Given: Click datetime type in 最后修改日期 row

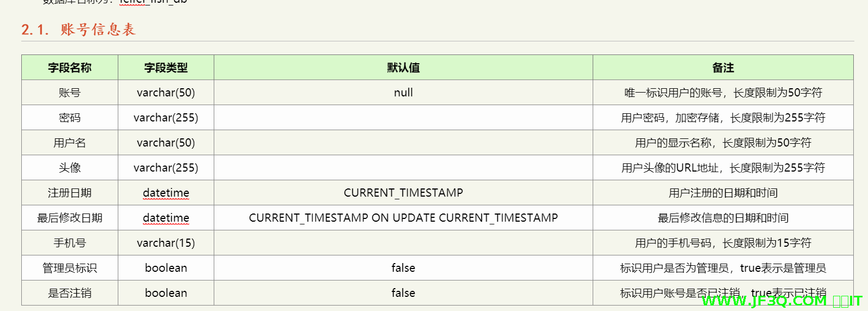Looking at the screenshot, I should click(x=166, y=218).
